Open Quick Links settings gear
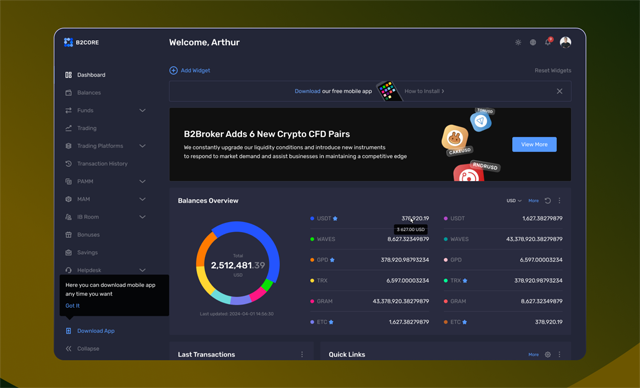Screen dimensions: 640x388 [548, 355]
